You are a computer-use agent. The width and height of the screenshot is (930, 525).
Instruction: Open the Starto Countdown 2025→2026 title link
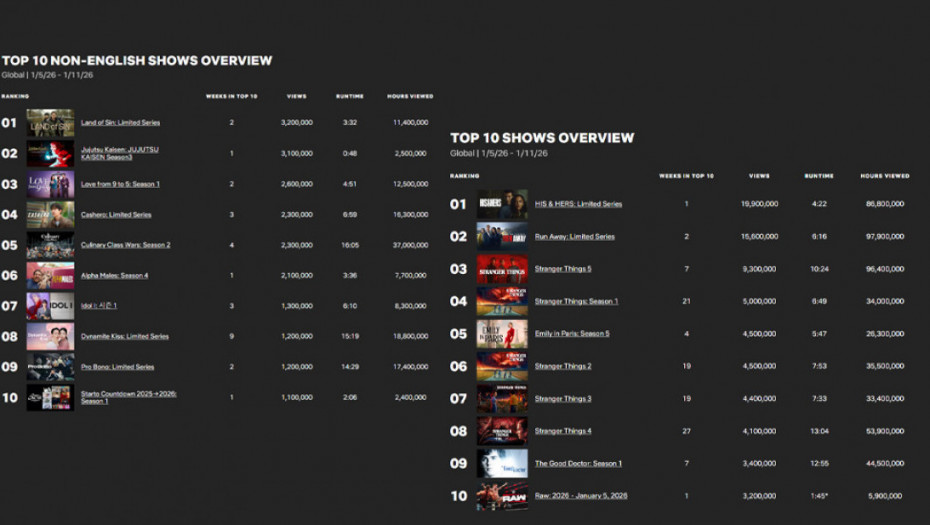click(128, 397)
